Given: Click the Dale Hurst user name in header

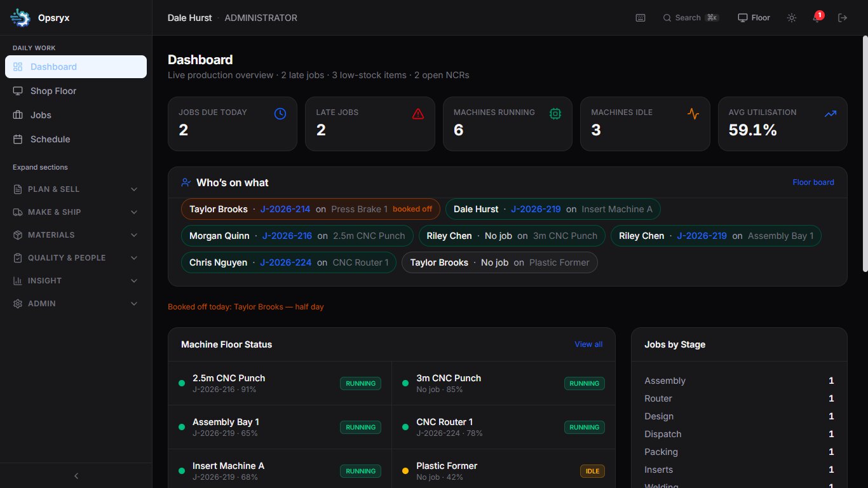Looking at the screenshot, I should [190, 18].
